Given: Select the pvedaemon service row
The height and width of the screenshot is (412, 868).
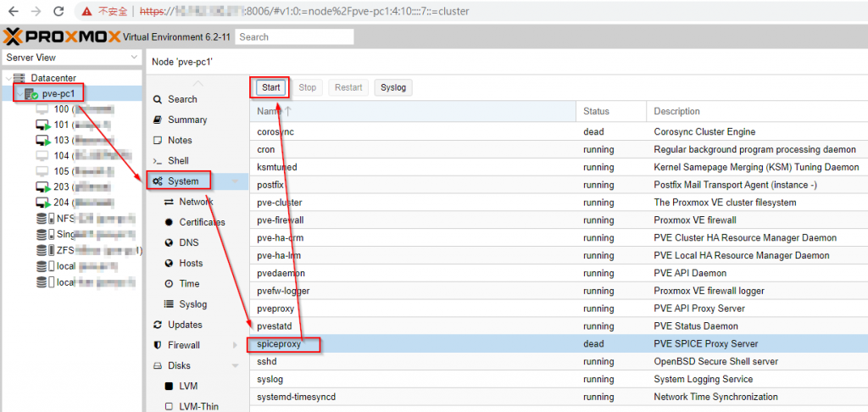Looking at the screenshot, I should [x=559, y=273].
